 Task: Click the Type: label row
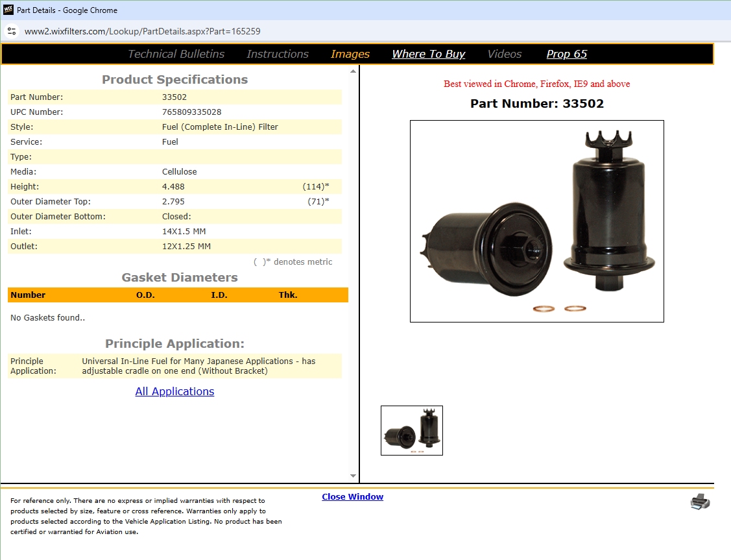[175, 156]
